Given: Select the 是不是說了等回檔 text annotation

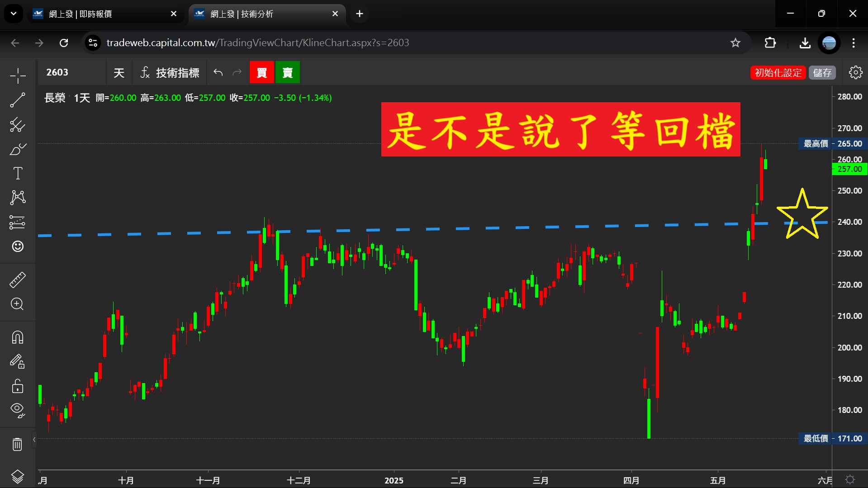Looking at the screenshot, I should coord(561,129).
